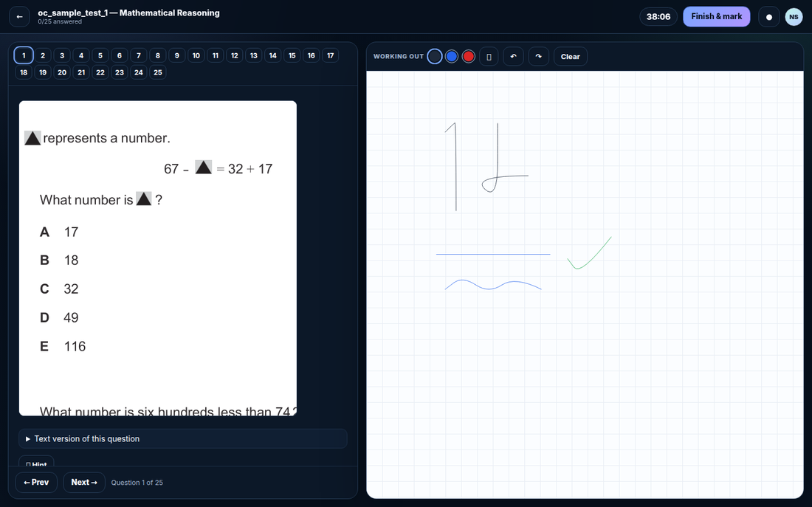Click the Question 1 of 25 label
The image size is (812, 507).
(137, 483)
